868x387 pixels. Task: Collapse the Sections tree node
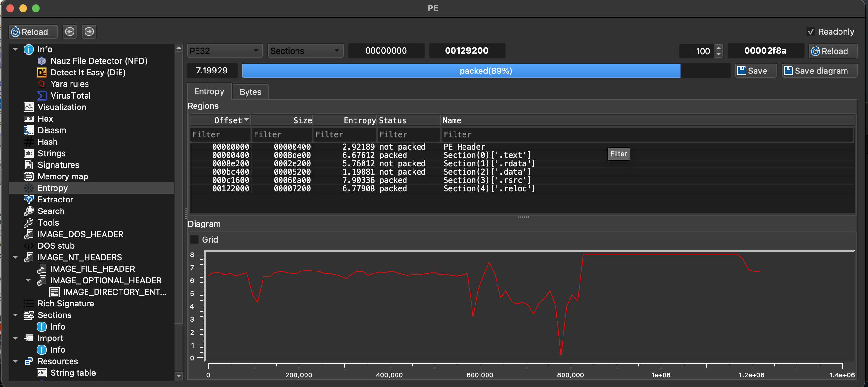point(15,315)
